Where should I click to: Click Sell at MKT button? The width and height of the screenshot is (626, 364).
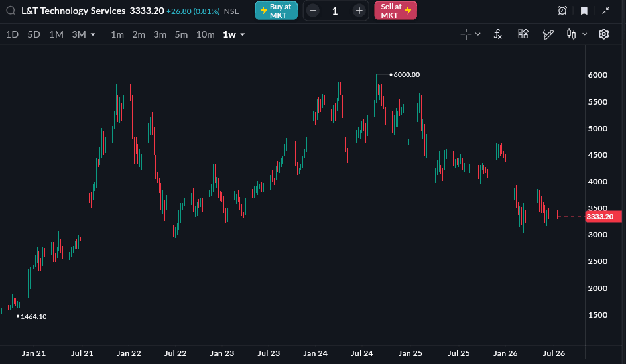click(395, 11)
